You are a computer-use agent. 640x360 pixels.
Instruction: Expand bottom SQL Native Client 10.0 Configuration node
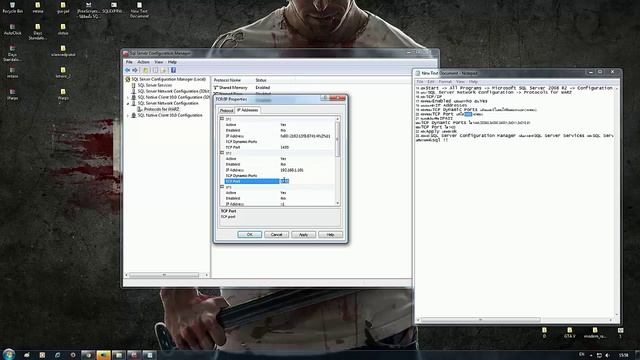coord(128,116)
